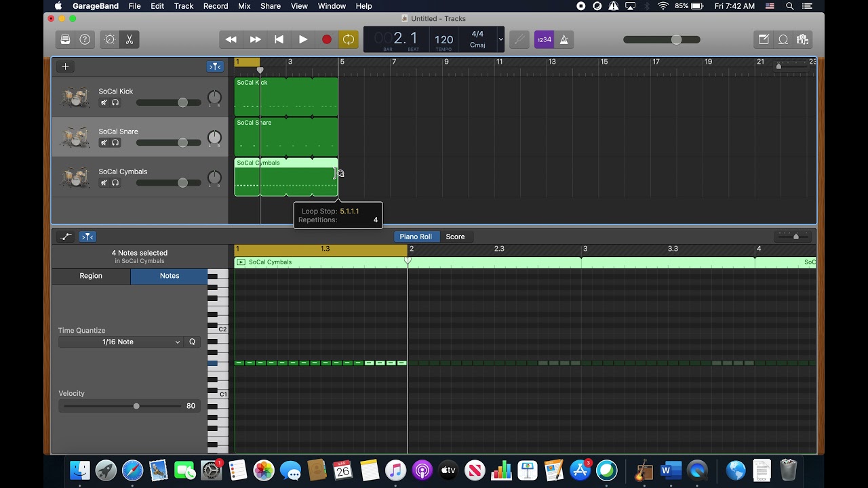Adjust the SoCal Kick volume slider

point(168,102)
